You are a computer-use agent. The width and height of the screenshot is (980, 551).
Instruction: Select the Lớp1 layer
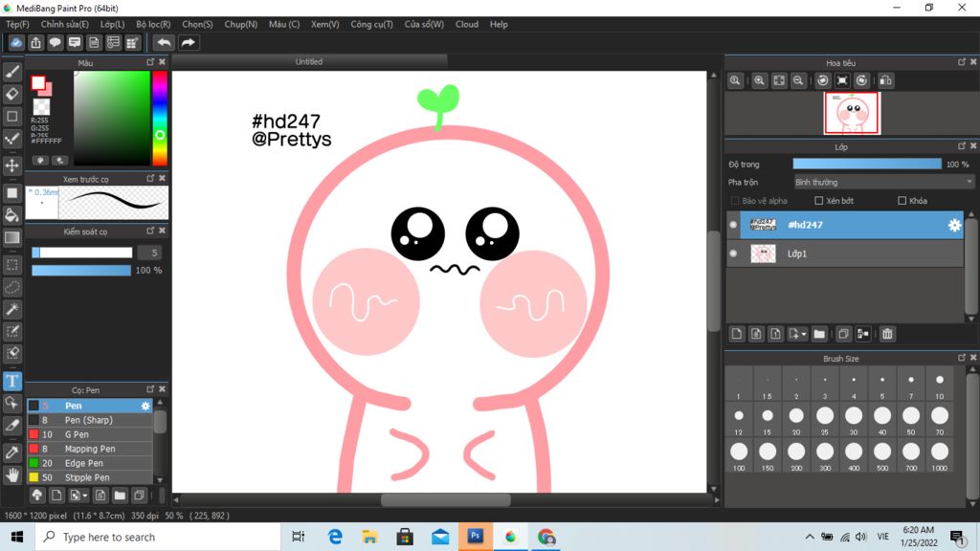pyautogui.click(x=845, y=253)
